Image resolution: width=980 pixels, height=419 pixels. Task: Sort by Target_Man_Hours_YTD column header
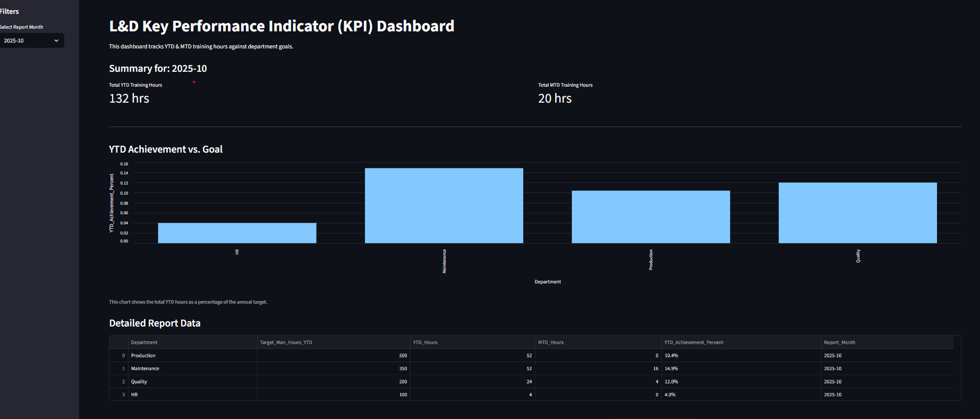tap(334, 342)
